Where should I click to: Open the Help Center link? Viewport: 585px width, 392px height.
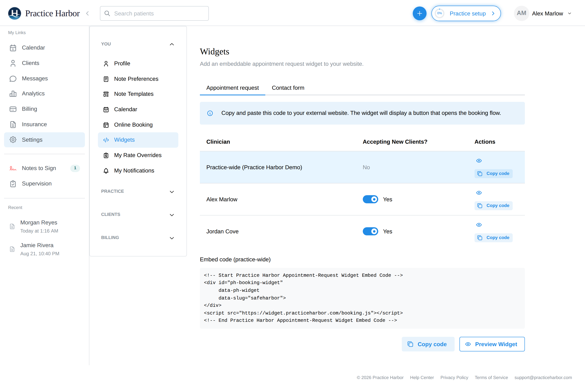(x=422, y=378)
